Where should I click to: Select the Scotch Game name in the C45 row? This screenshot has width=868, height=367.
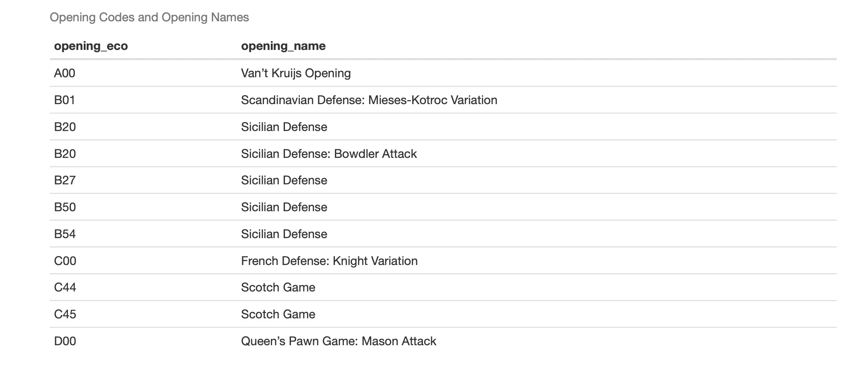coord(278,315)
